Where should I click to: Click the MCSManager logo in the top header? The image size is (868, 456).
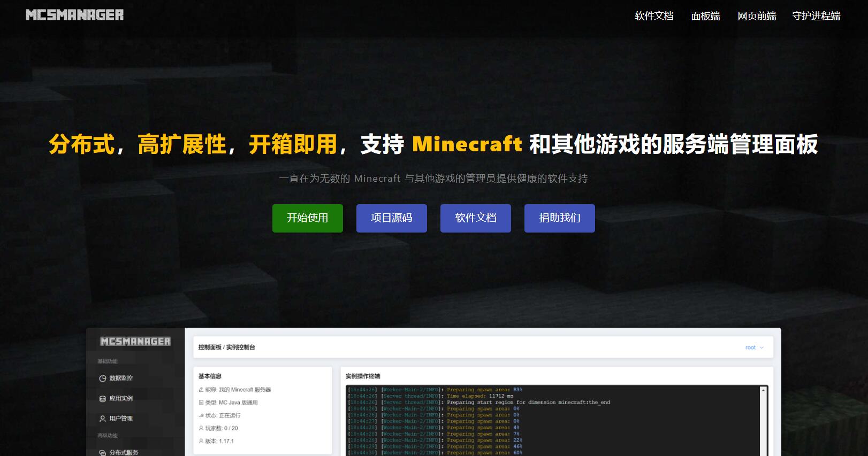[74, 15]
